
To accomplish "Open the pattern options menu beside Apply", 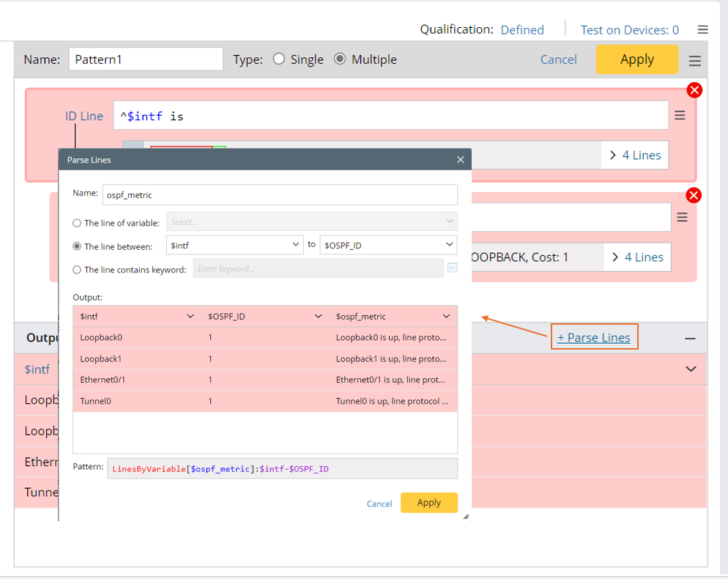I will [694, 61].
